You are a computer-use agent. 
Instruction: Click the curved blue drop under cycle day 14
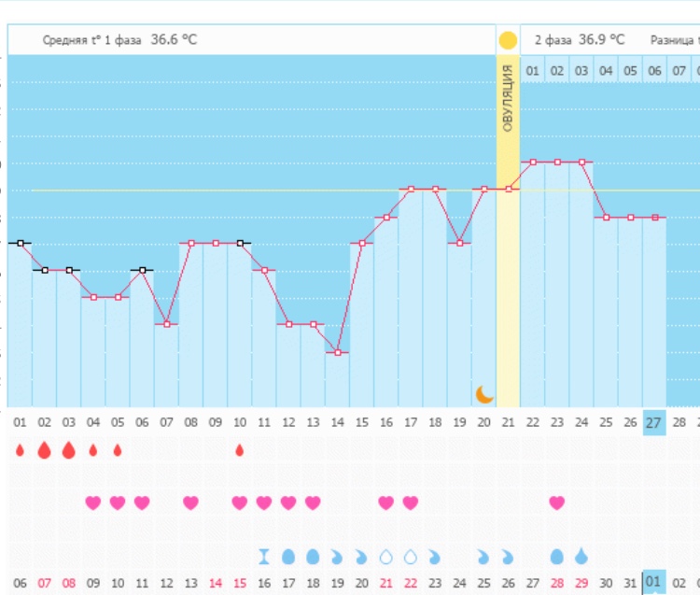tap(337, 557)
